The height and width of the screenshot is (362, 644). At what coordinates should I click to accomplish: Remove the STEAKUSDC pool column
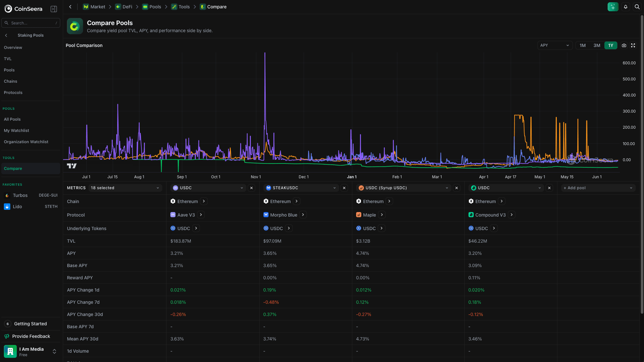pos(344,188)
